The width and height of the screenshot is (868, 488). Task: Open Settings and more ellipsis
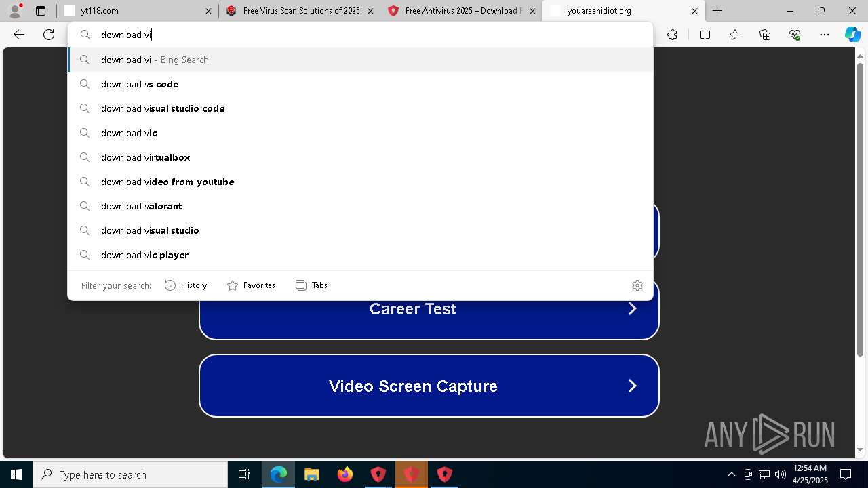click(825, 35)
